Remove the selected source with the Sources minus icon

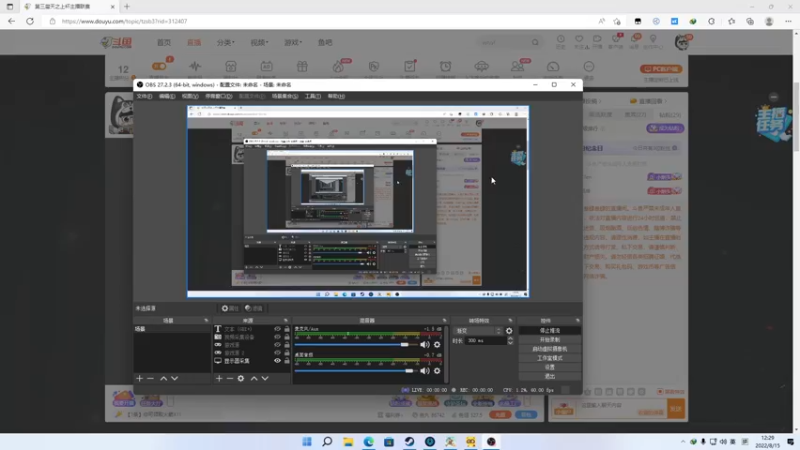click(230, 379)
